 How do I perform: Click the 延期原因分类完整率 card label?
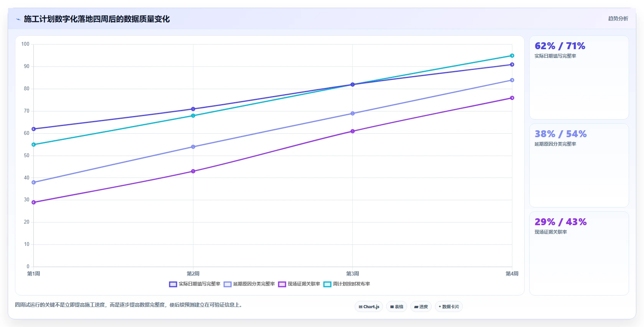[x=555, y=144]
